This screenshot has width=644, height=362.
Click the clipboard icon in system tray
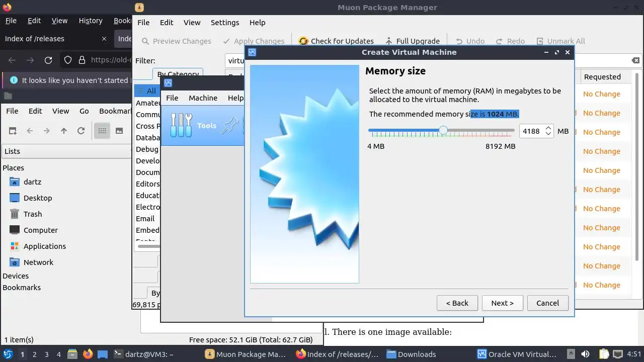604,354
